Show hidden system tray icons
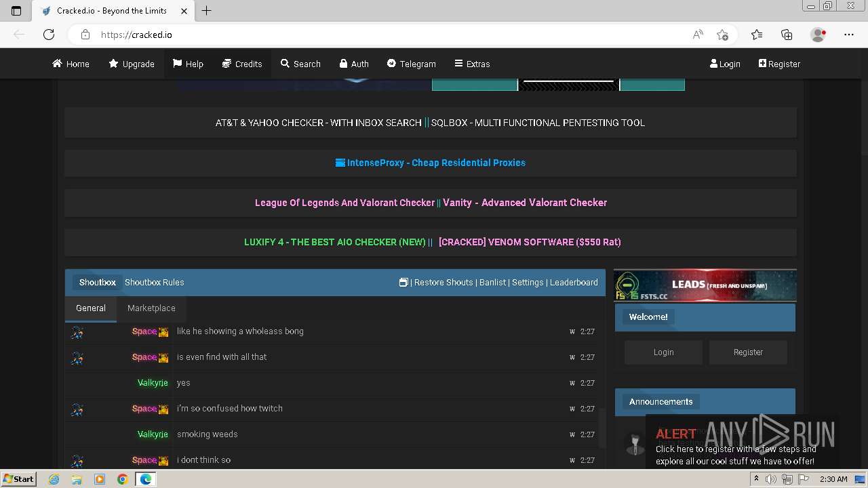The height and width of the screenshot is (488, 868). [x=757, y=479]
